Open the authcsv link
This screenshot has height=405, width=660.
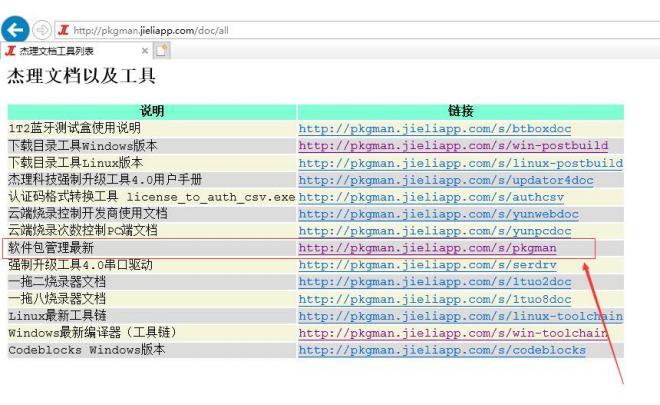pos(431,197)
